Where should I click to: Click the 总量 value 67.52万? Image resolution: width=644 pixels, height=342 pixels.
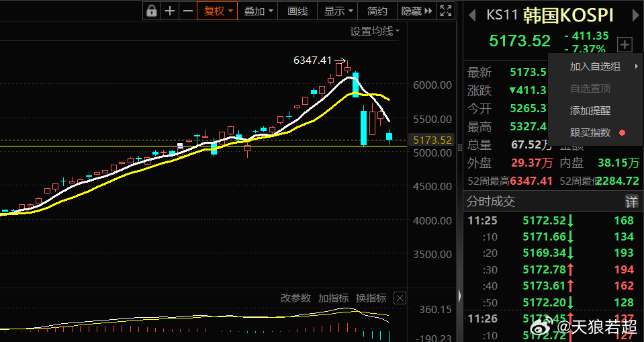tap(532, 144)
